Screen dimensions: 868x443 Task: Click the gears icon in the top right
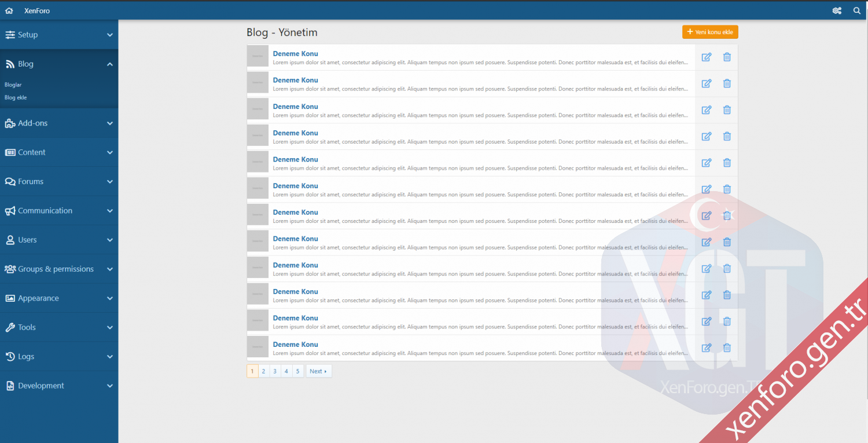click(837, 10)
